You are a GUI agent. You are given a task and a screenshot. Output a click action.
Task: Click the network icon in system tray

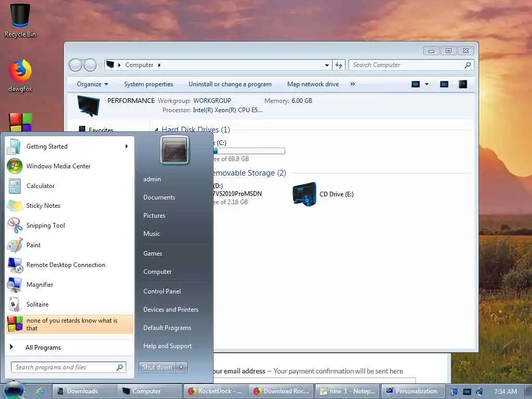click(467, 392)
